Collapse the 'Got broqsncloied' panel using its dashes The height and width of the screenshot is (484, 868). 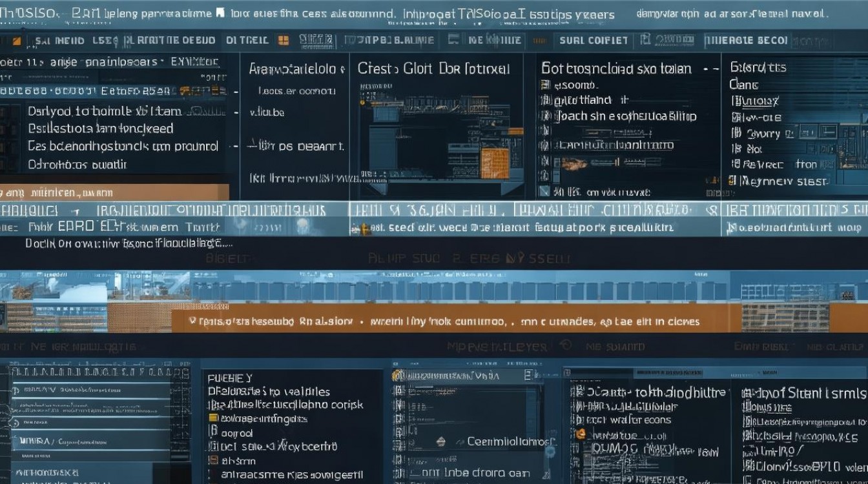710,68
